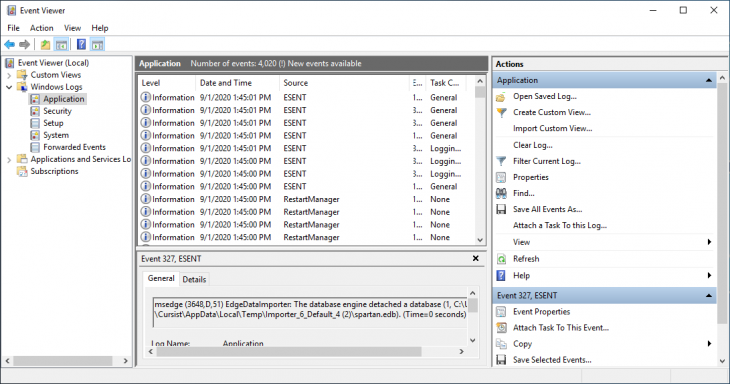
Task: Collapse the Event 327, ESENT actions section
Action: point(709,296)
